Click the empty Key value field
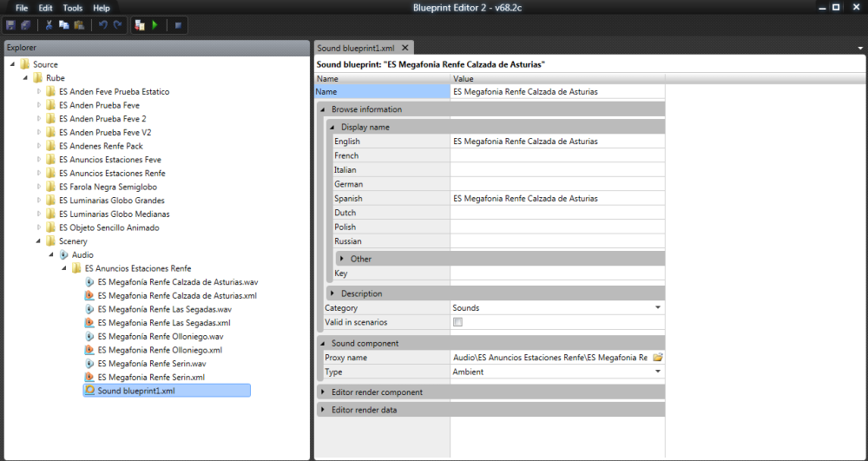The image size is (868, 461). [557, 273]
